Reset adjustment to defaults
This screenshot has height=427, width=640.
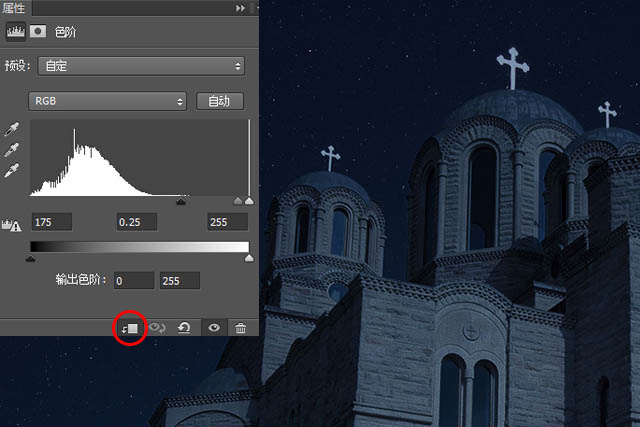[185, 327]
